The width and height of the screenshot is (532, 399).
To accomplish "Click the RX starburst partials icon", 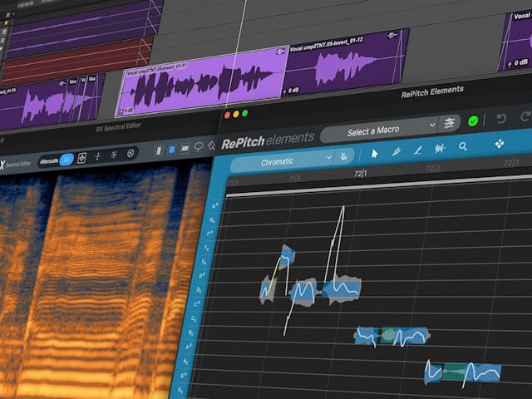I will [114, 155].
